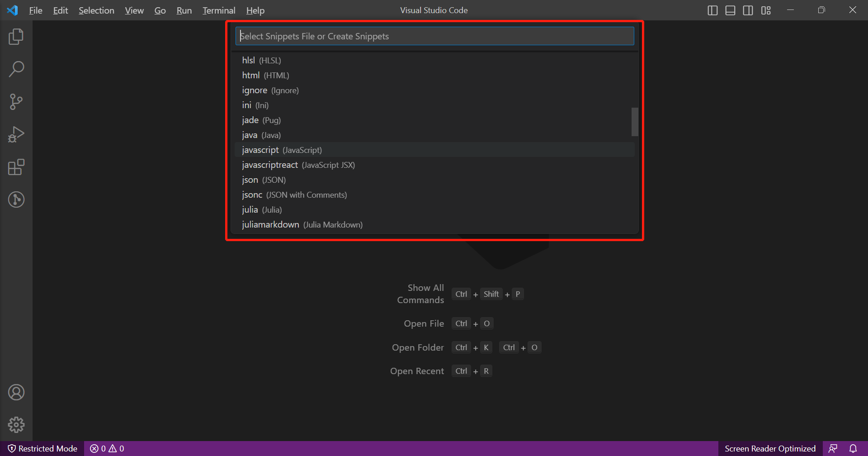
Task: Open the Terminal menu
Action: (219, 10)
